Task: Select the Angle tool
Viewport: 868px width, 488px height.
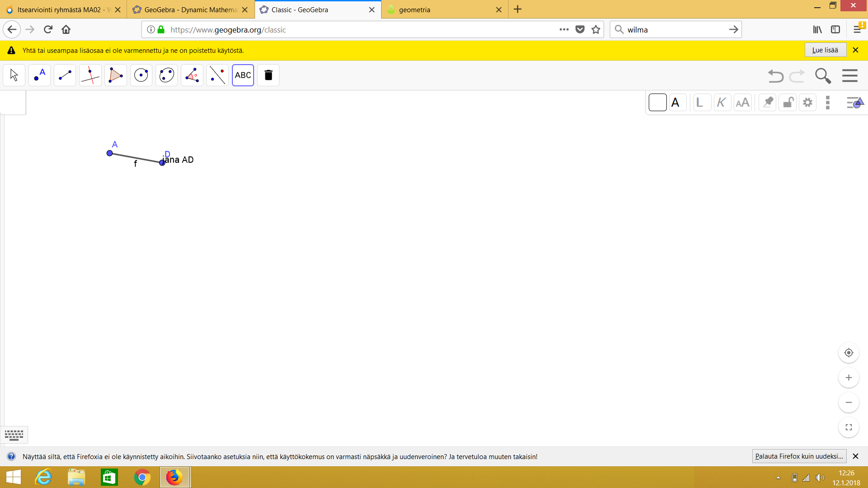Action: pyautogui.click(x=192, y=75)
